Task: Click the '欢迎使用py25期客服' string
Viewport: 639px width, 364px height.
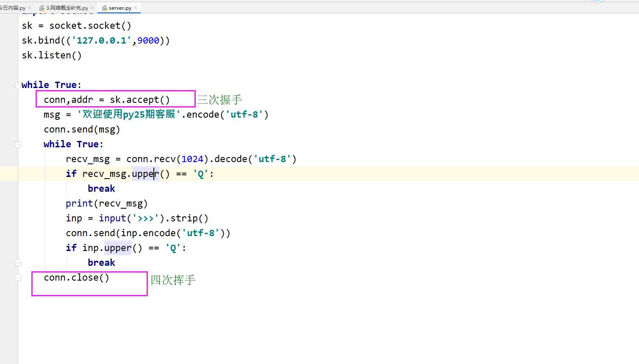Action: point(129,114)
